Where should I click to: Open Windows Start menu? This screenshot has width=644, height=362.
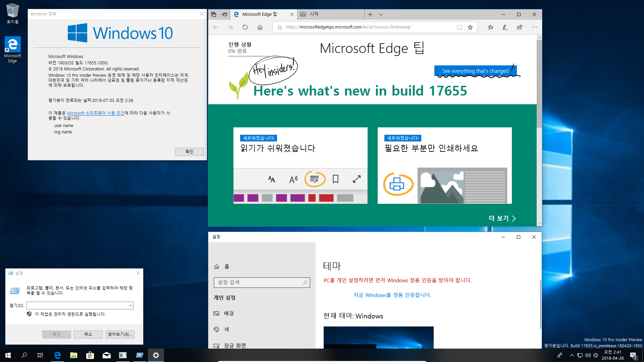8,355
